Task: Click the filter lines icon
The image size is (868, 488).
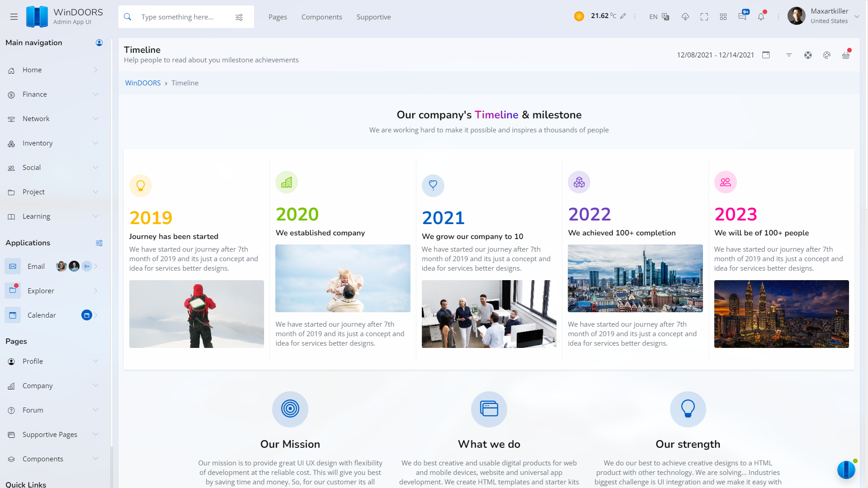Action: tap(789, 55)
